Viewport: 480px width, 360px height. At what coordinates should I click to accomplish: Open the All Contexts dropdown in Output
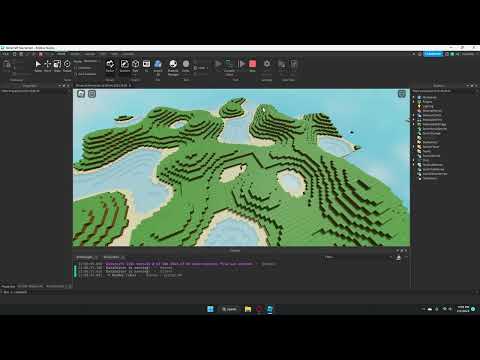(114, 257)
